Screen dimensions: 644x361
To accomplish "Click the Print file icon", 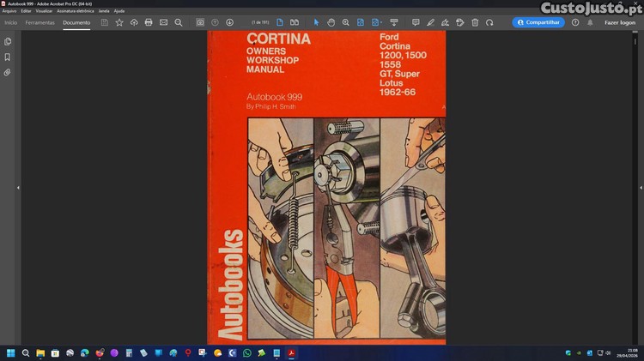I will (x=149, y=22).
